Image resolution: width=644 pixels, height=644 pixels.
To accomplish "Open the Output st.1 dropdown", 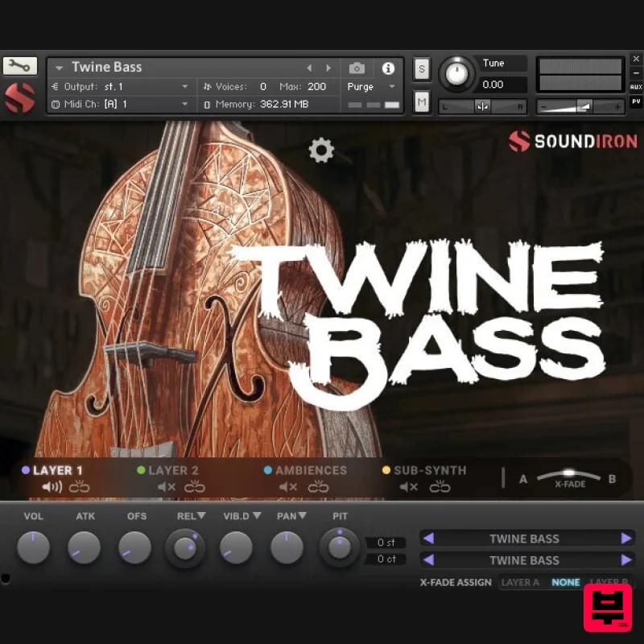I will pyautogui.click(x=121, y=86).
